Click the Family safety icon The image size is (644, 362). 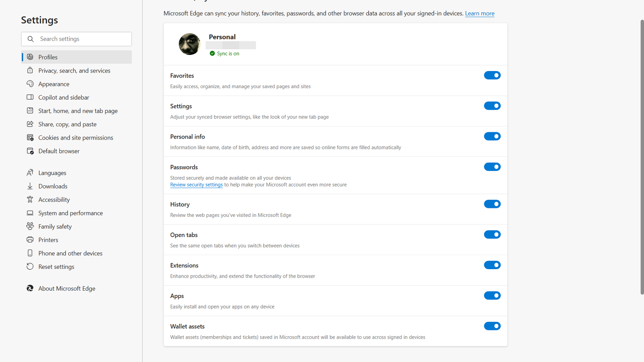(30, 226)
